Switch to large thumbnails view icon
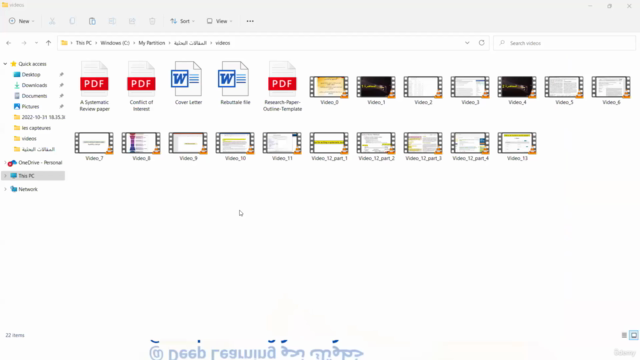Viewport: 640px width, 360px height. tap(633, 335)
